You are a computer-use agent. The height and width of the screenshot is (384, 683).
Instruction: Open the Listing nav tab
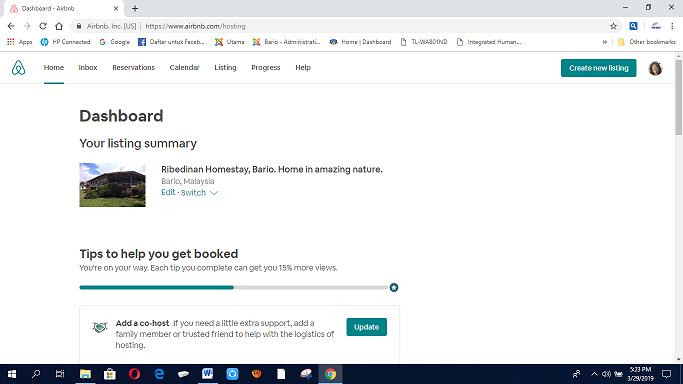(x=225, y=67)
